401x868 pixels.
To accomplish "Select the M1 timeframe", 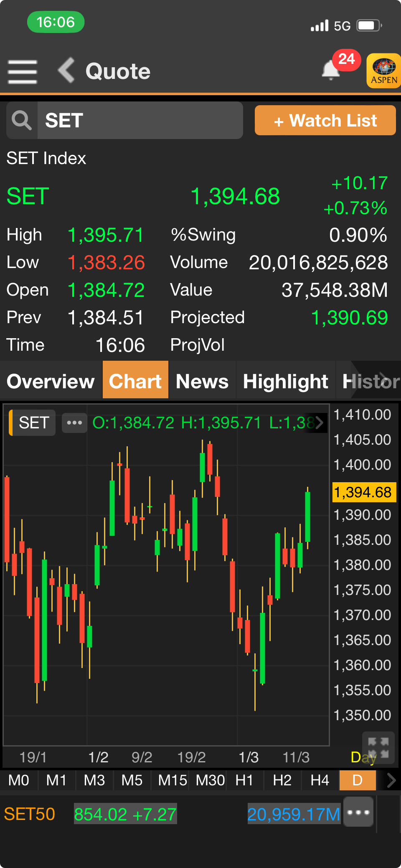I will (56, 780).
